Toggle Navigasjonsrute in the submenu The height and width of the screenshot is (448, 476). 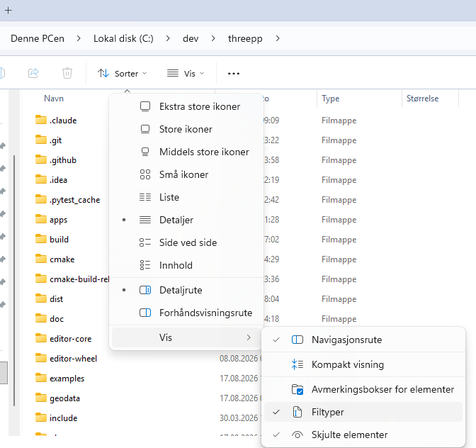363,340
